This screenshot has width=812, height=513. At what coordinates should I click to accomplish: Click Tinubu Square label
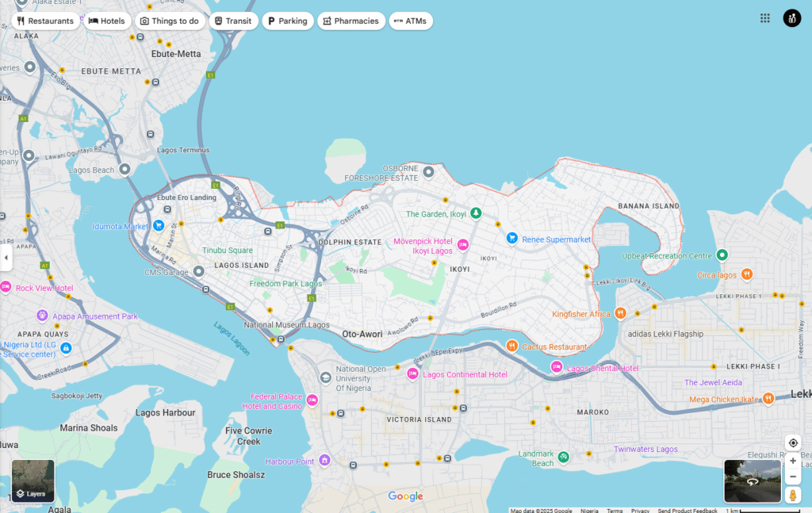pyautogui.click(x=228, y=251)
